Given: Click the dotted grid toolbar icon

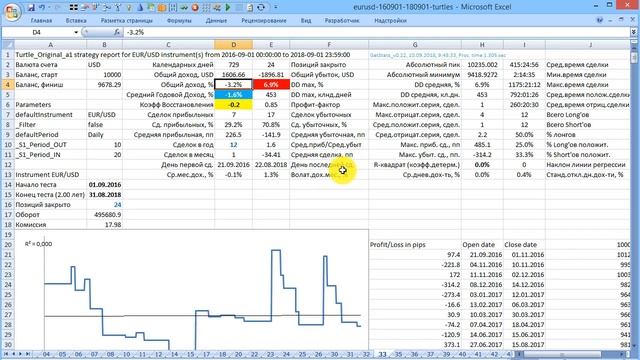Looking at the screenshot, I should (206, 7).
